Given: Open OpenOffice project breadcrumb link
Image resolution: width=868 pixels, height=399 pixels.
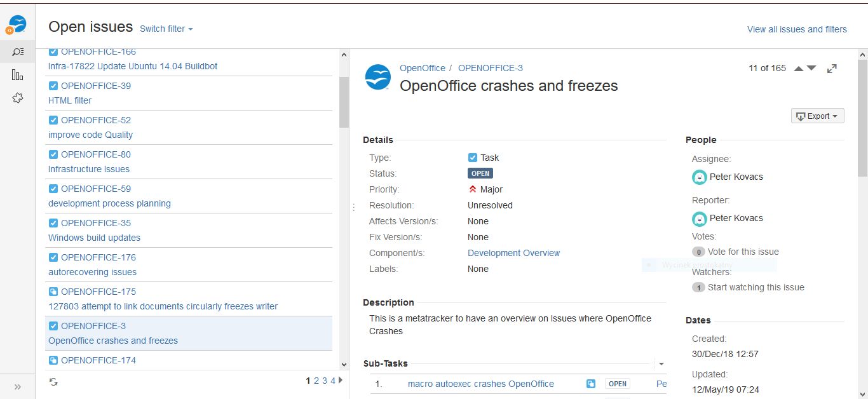Looking at the screenshot, I should click(x=423, y=68).
